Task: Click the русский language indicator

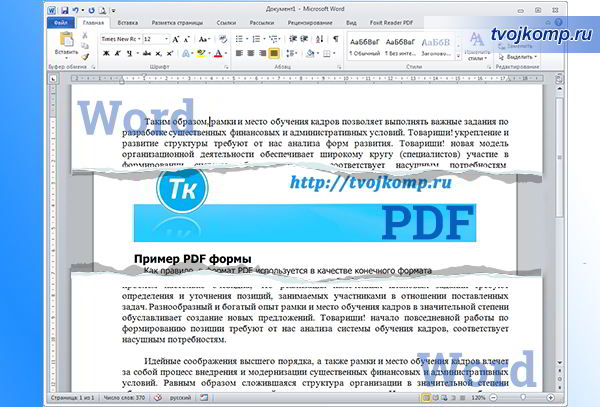Action: [180, 398]
